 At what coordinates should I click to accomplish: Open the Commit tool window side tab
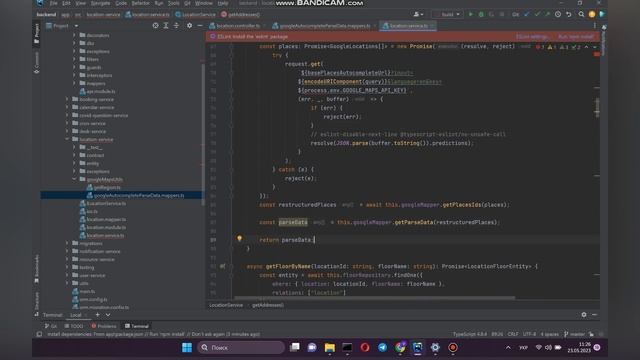coord(37,62)
